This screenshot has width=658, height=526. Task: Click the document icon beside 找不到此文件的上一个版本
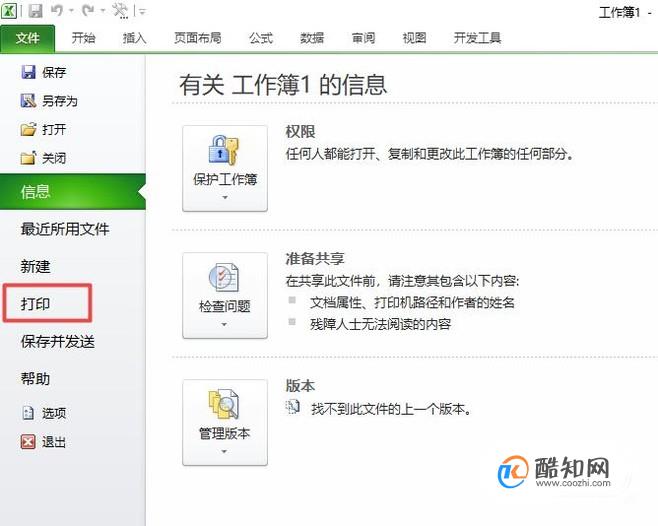pos(292,407)
